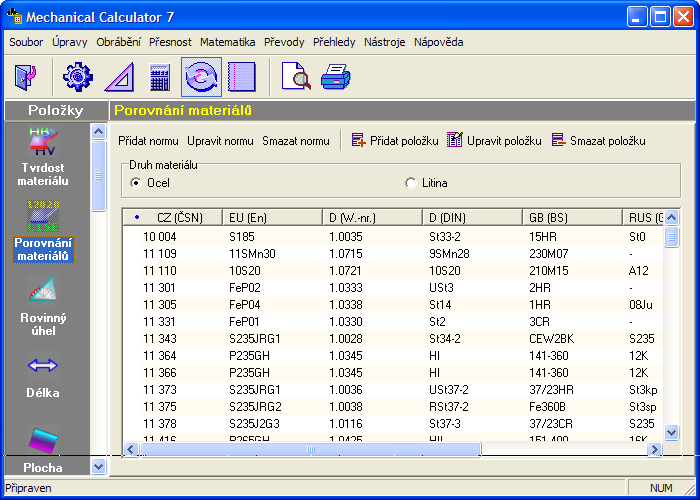Click cell 1.0338
The image size is (700, 500).
(346, 304)
